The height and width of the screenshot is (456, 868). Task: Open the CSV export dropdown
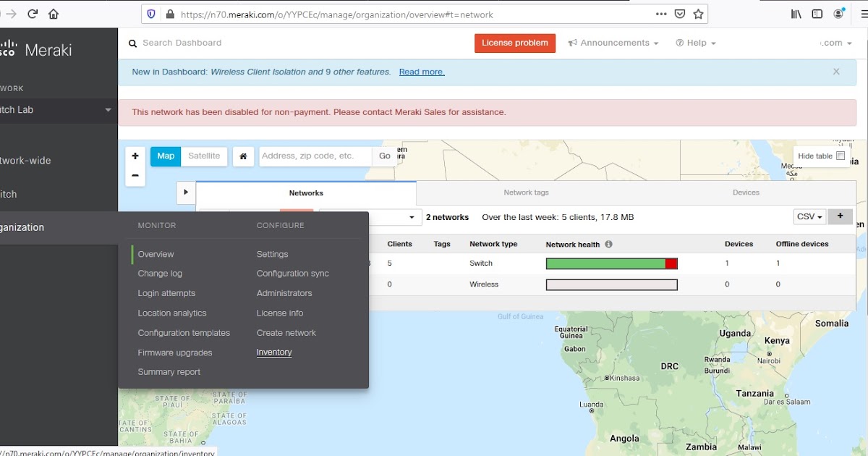[x=809, y=216]
